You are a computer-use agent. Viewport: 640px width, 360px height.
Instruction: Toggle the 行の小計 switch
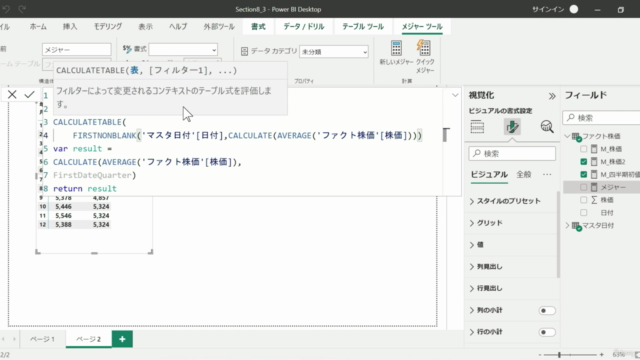point(547,332)
